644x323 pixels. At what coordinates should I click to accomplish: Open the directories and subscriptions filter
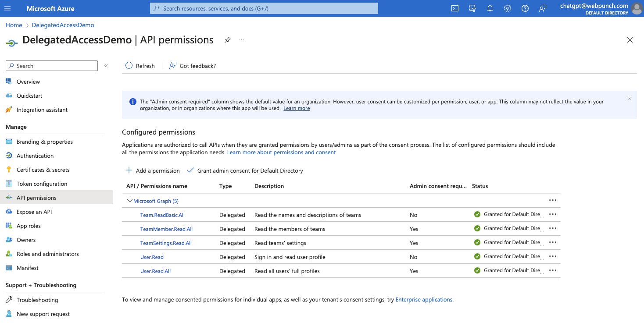(472, 8)
